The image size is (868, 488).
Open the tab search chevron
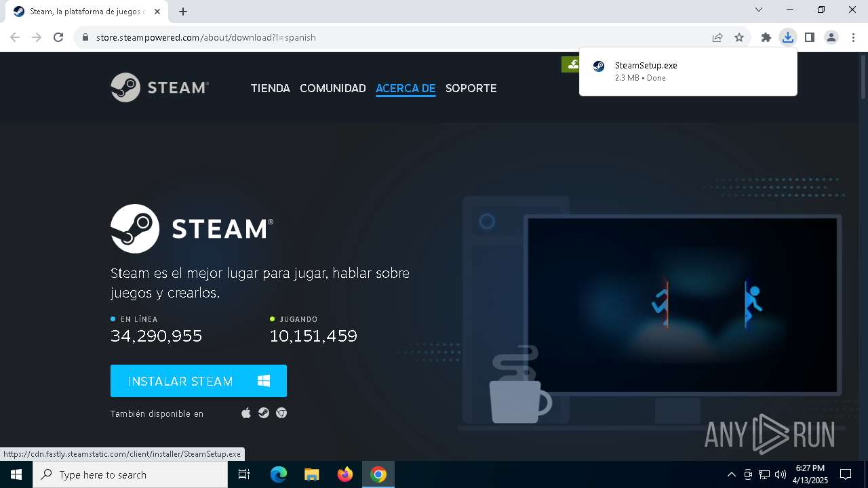759,9
